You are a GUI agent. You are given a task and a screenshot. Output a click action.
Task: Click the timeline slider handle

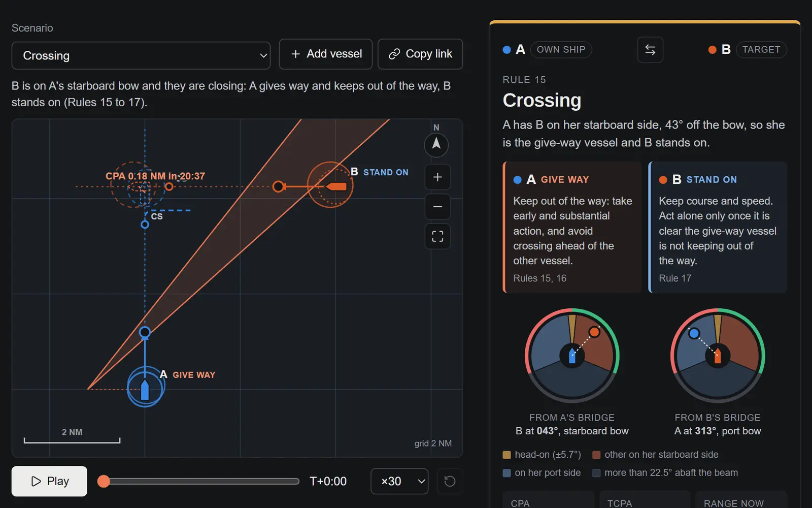coord(104,481)
